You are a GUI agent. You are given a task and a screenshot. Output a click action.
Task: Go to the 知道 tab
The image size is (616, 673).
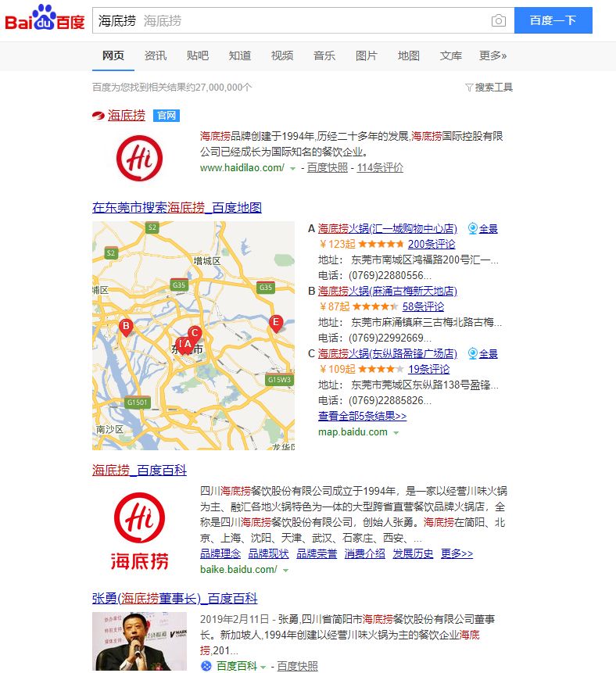[240, 55]
